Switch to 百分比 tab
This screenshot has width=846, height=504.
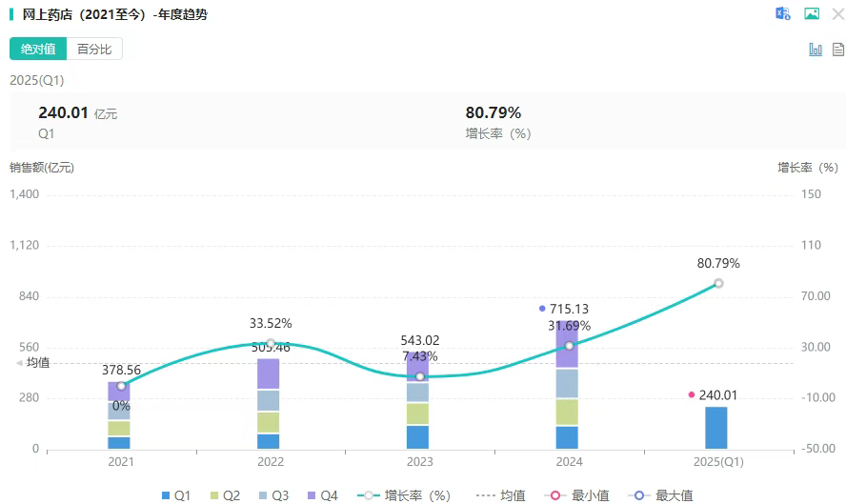94,49
